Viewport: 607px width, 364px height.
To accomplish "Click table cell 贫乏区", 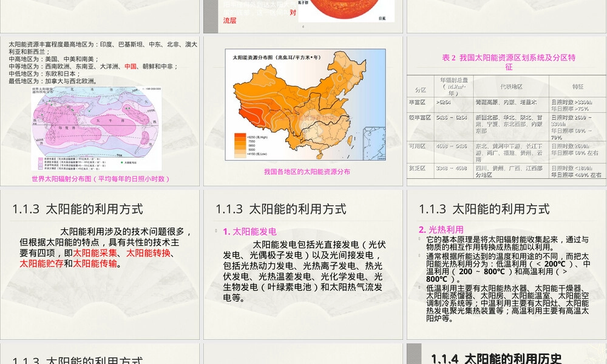I will pos(418,168).
